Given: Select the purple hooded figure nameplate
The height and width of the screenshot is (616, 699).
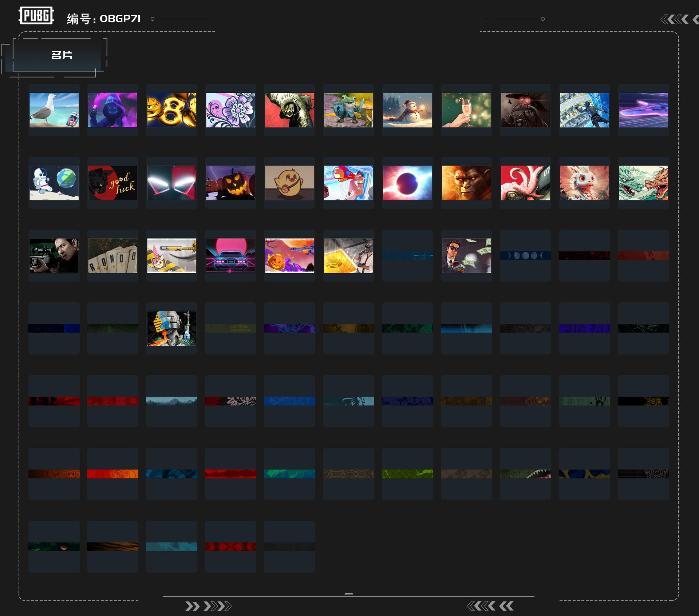Looking at the screenshot, I should (x=112, y=110).
